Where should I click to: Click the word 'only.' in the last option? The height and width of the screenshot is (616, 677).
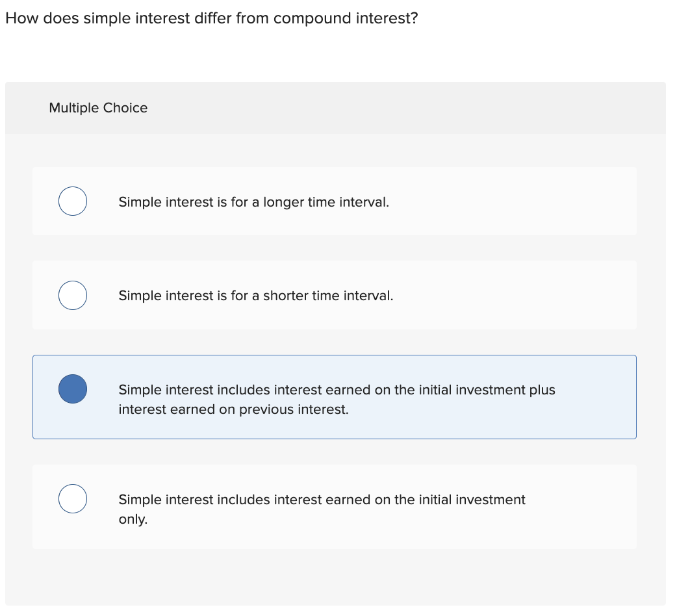pos(133,520)
